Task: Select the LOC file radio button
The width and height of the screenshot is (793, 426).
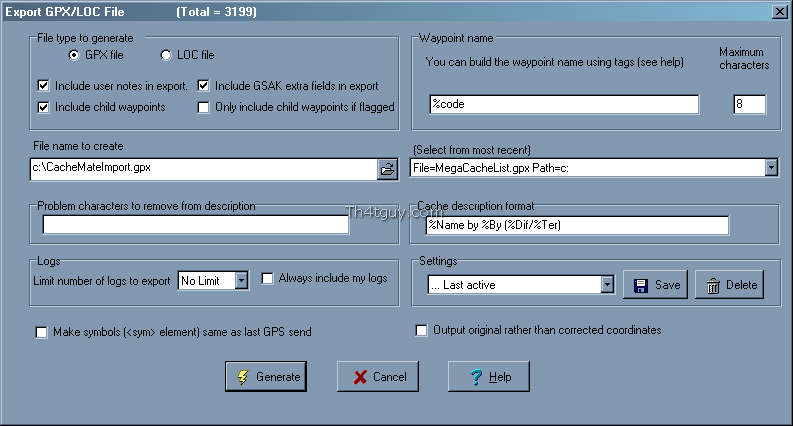Action: (x=167, y=55)
